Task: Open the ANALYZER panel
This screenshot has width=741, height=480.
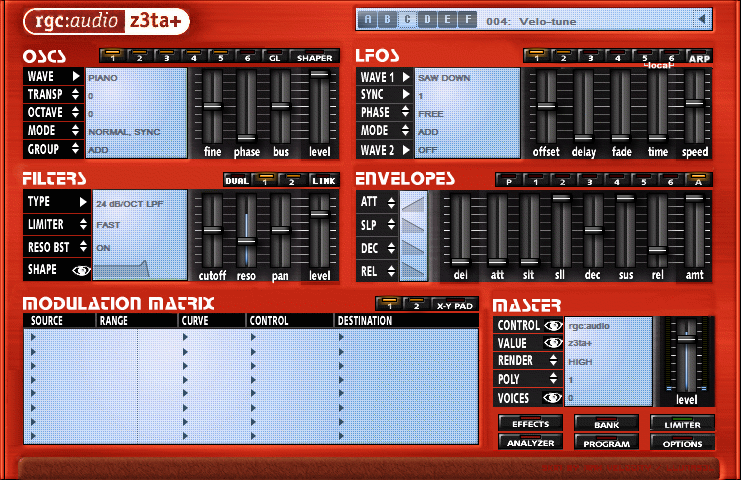Action: coord(530,442)
